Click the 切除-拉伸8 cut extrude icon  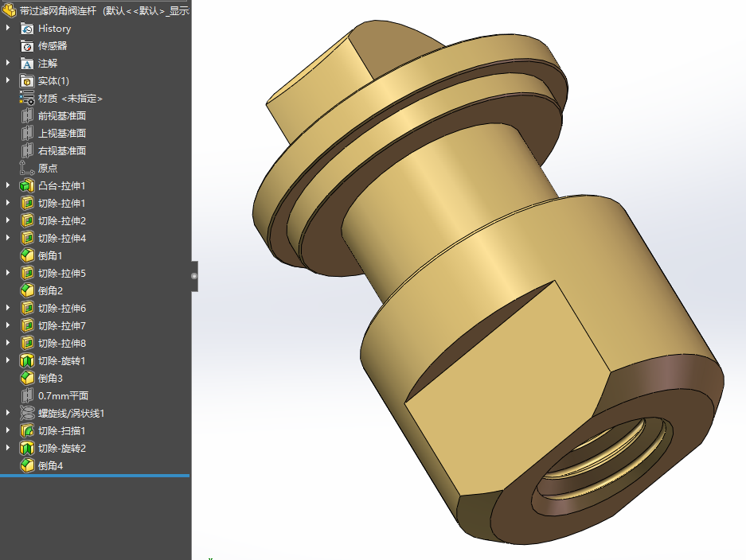(x=27, y=343)
